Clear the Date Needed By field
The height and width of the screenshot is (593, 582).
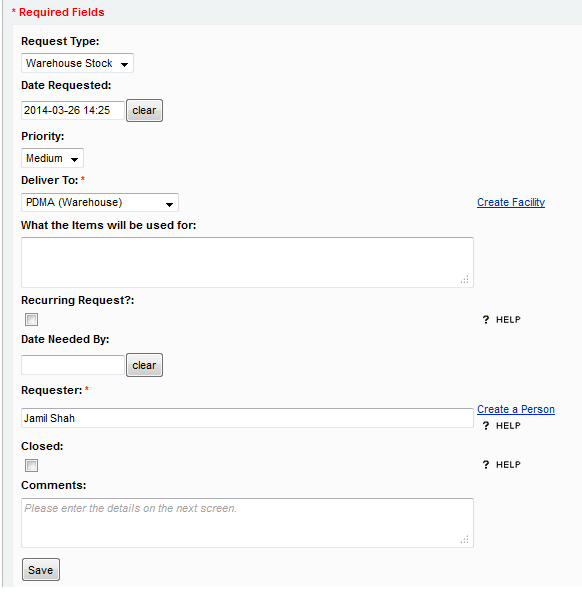pyautogui.click(x=144, y=365)
